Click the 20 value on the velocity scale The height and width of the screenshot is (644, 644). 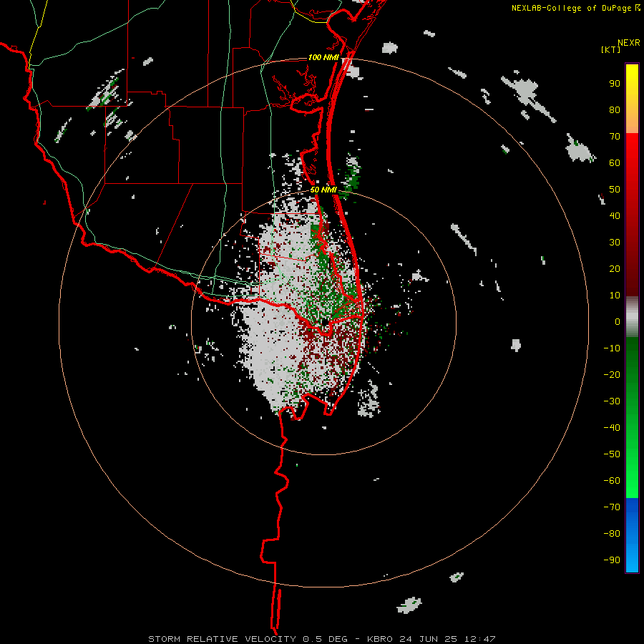click(615, 268)
